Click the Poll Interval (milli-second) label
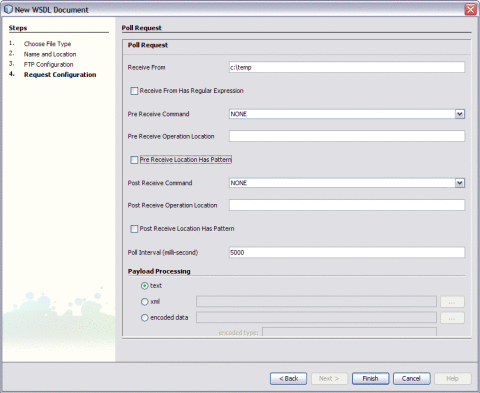 (163, 252)
